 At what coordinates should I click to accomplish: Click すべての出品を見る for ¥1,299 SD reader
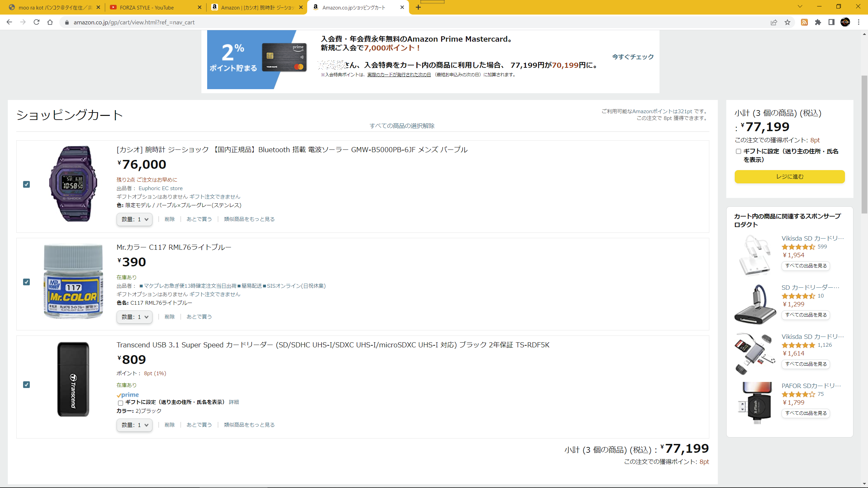coord(806,315)
